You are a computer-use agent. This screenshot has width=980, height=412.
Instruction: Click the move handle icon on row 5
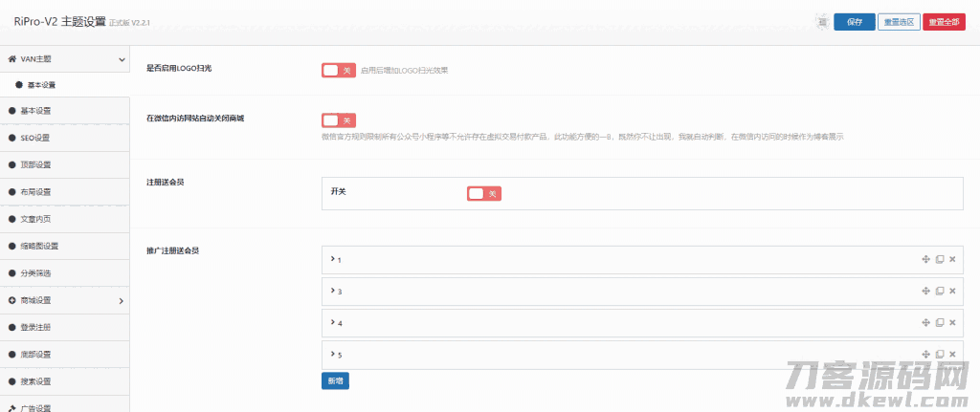click(x=926, y=354)
